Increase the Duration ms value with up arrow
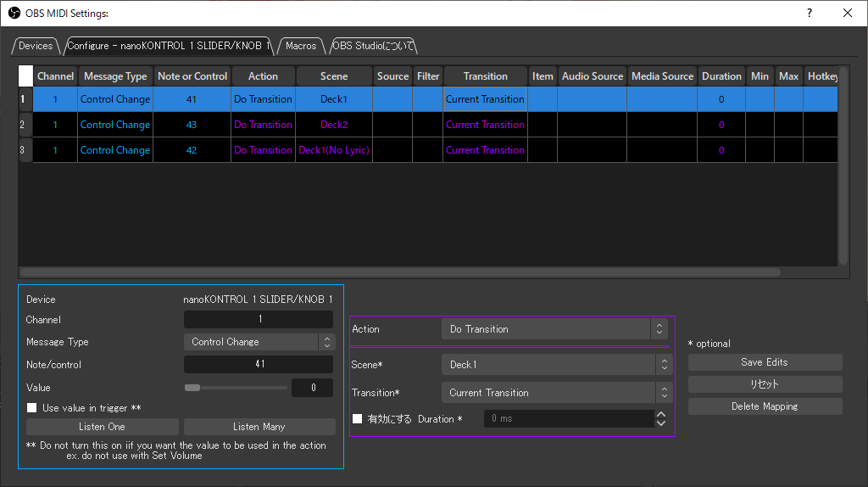The height and width of the screenshot is (487, 868). [x=661, y=414]
